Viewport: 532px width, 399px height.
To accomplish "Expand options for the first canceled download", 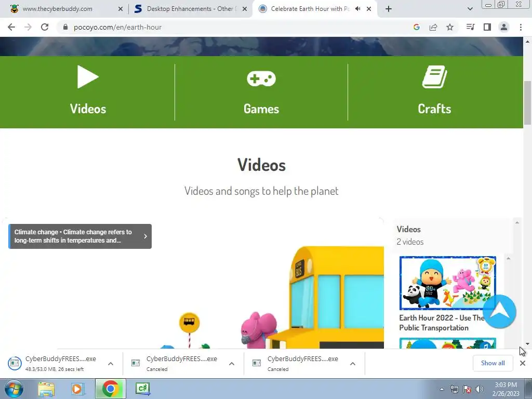I will 232,363.
